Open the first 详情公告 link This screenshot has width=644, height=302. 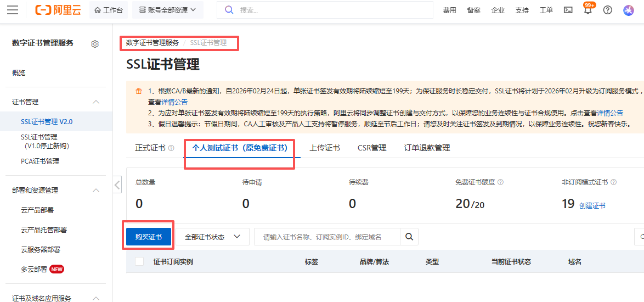click(x=174, y=102)
